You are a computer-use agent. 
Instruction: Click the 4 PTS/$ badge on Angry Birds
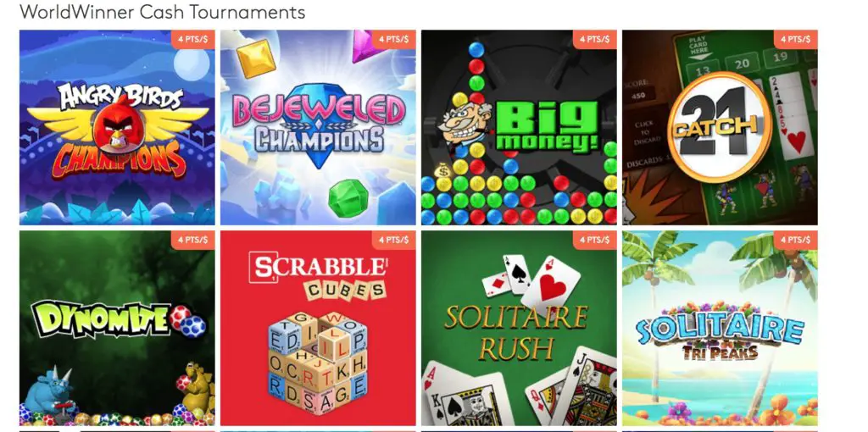tap(192, 39)
